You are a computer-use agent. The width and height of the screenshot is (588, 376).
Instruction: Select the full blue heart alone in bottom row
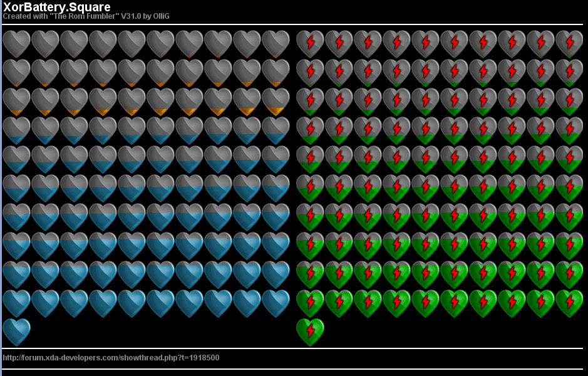pos(16,332)
